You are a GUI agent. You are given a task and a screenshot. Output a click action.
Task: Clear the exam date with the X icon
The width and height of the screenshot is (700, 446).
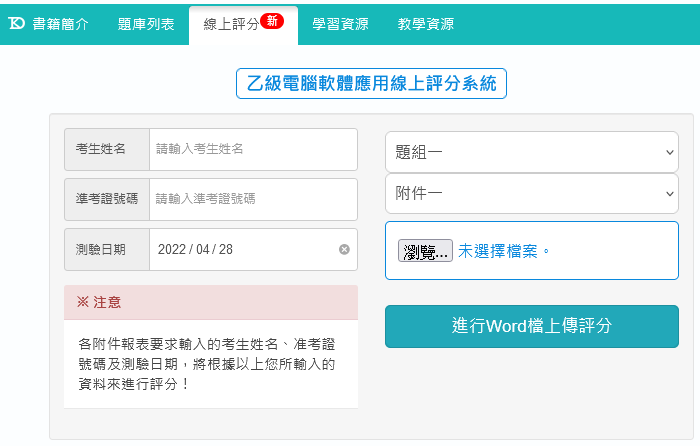(344, 249)
